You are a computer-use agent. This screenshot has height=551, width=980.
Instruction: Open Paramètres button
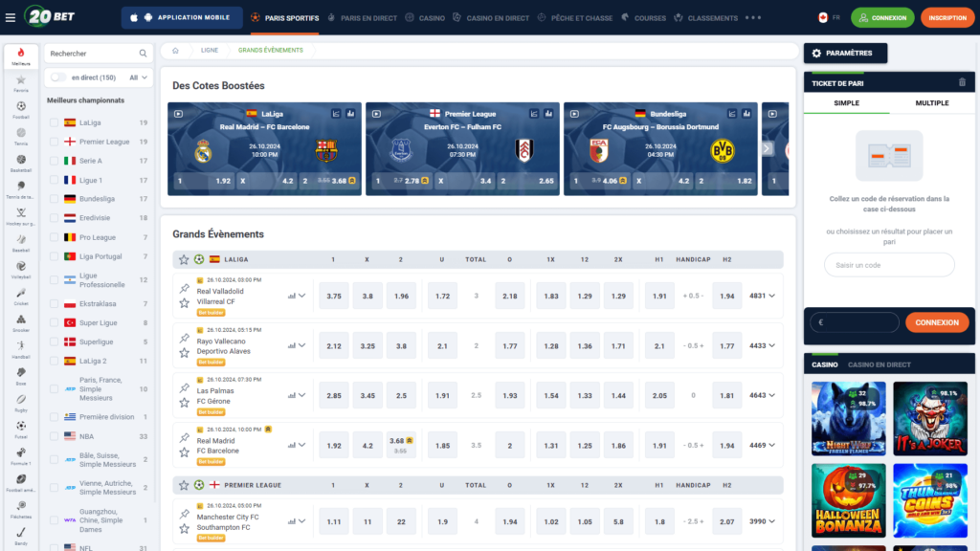tap(845, 54)
